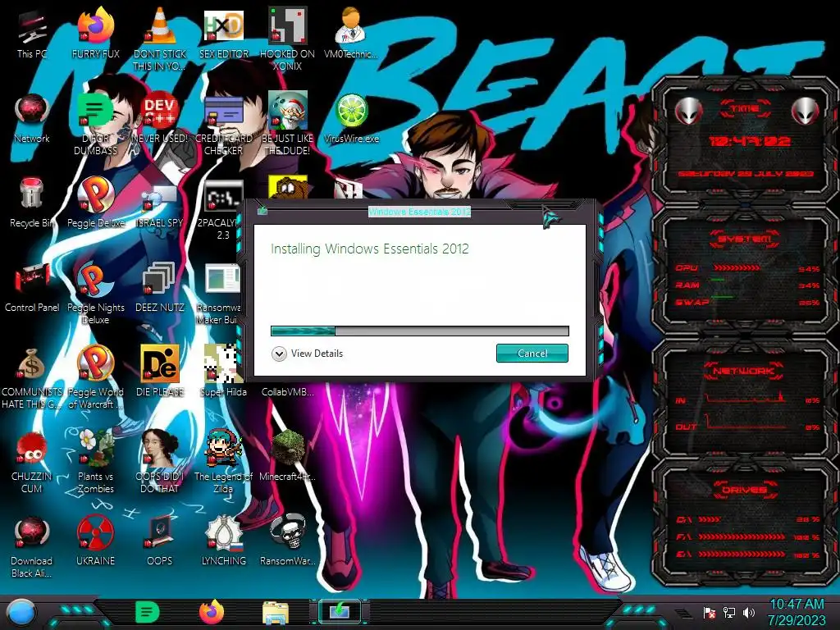840x630 pixels.
Task: Open network status tray icon
Action: pos(729,614)
